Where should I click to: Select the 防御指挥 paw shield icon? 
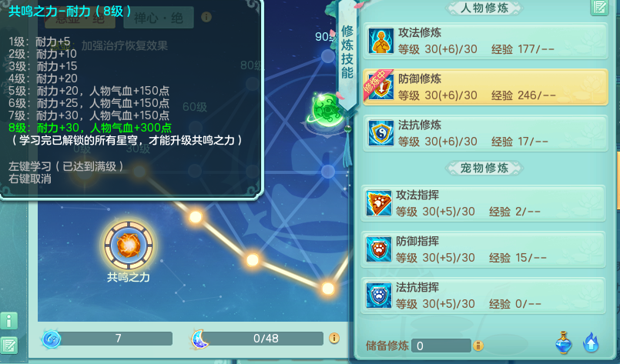(x=379, y=249)
